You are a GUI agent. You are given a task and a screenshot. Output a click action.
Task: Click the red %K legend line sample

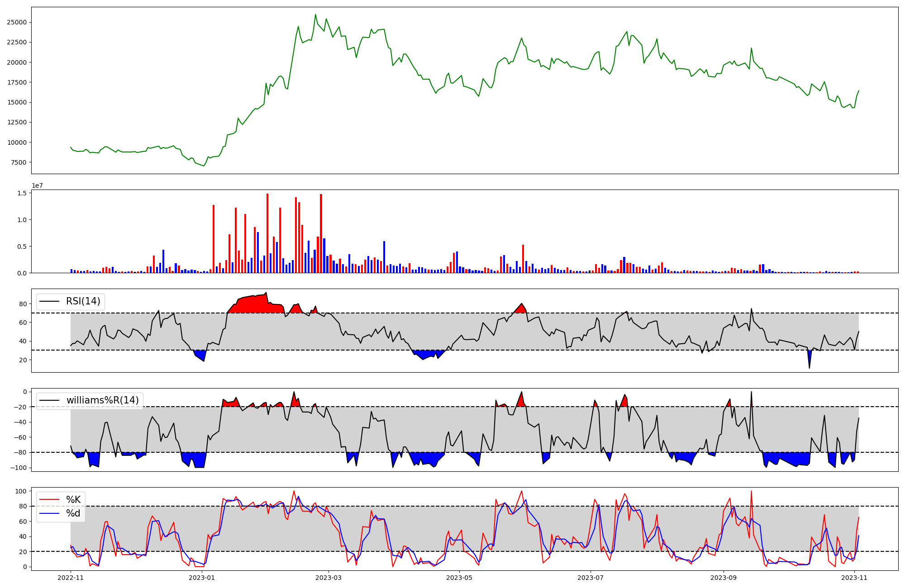point(50,500)
